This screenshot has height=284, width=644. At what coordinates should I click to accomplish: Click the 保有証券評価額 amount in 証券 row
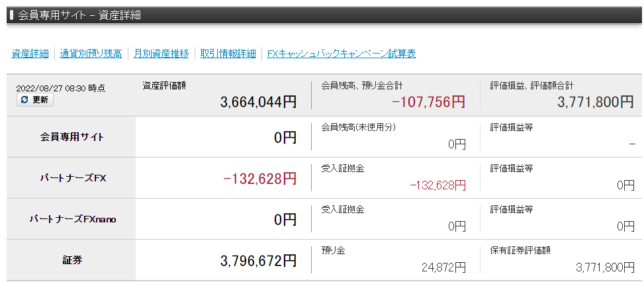[605, 267]
